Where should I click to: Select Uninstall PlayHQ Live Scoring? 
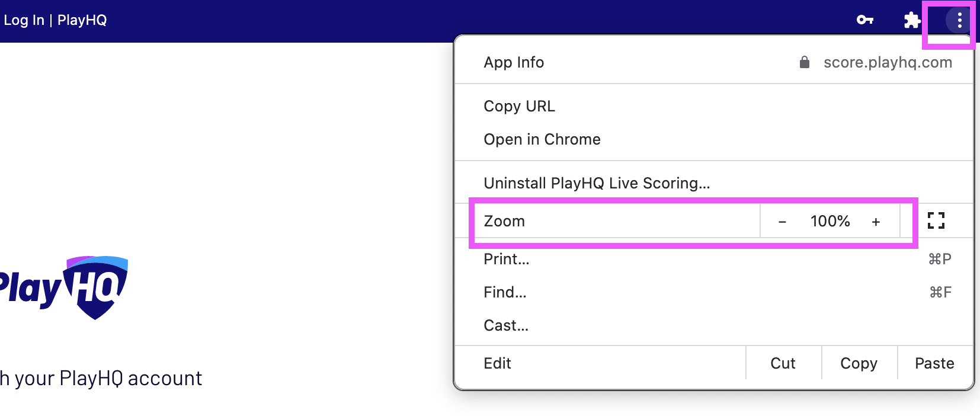[596, 183]
